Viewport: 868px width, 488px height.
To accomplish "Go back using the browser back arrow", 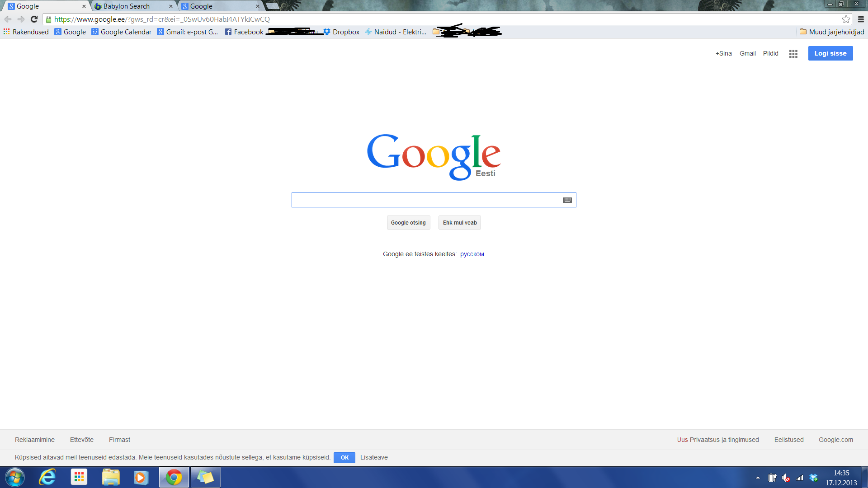I will tap(8, 19).
